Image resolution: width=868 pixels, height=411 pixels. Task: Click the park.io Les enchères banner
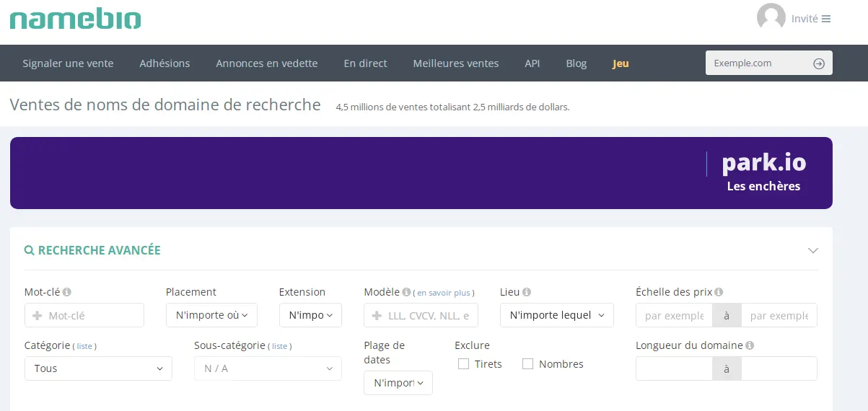[x=421, y=173]
